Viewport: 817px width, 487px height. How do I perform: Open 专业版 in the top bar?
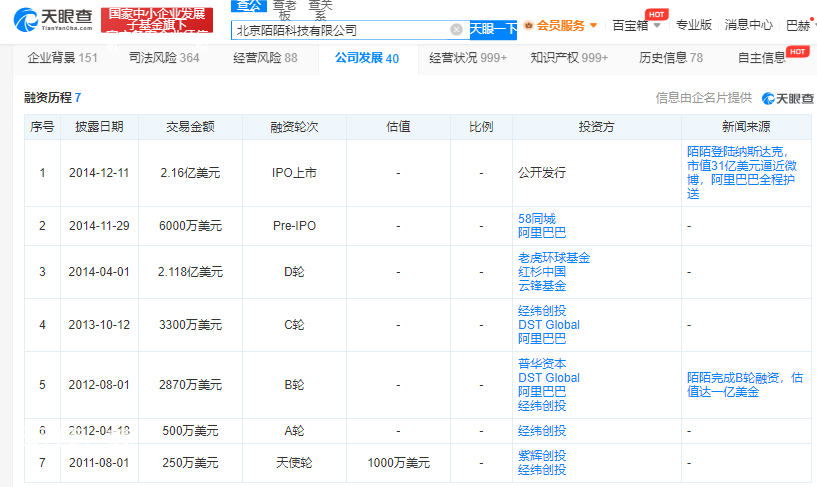pos(694,24)
